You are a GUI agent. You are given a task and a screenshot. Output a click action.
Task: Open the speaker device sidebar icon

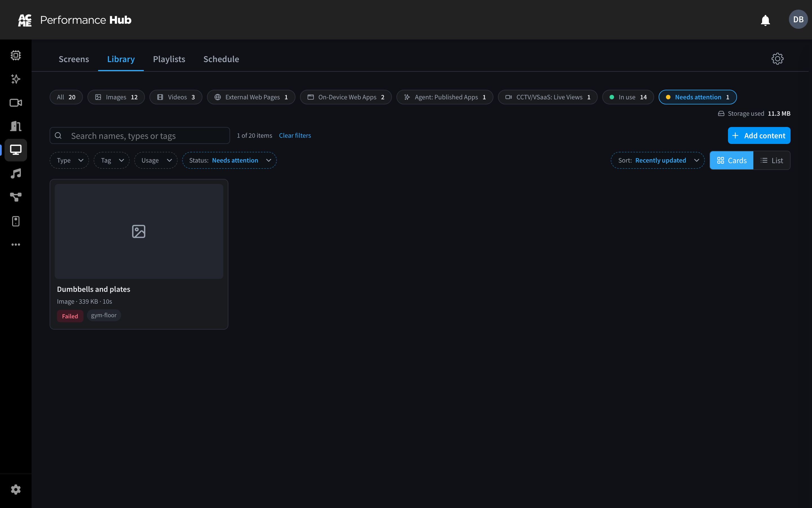(x=16, y=221)
